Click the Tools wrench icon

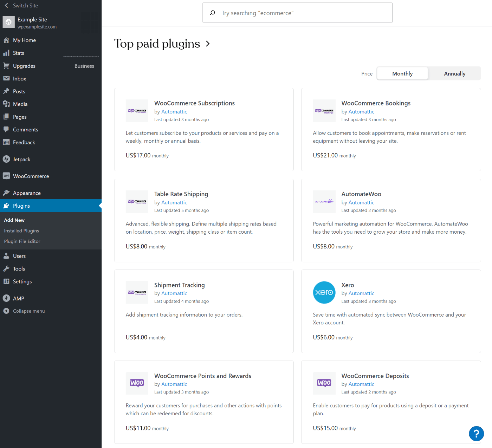[6, 269]
